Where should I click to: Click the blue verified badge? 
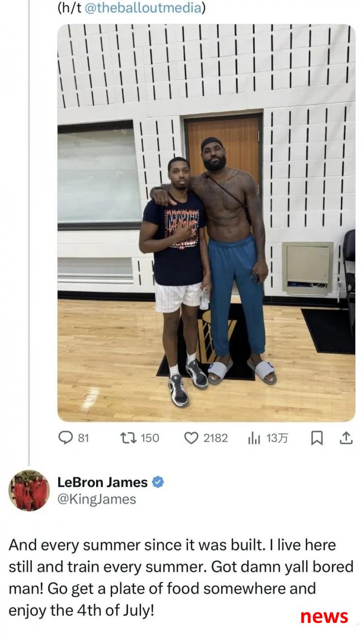158,482
